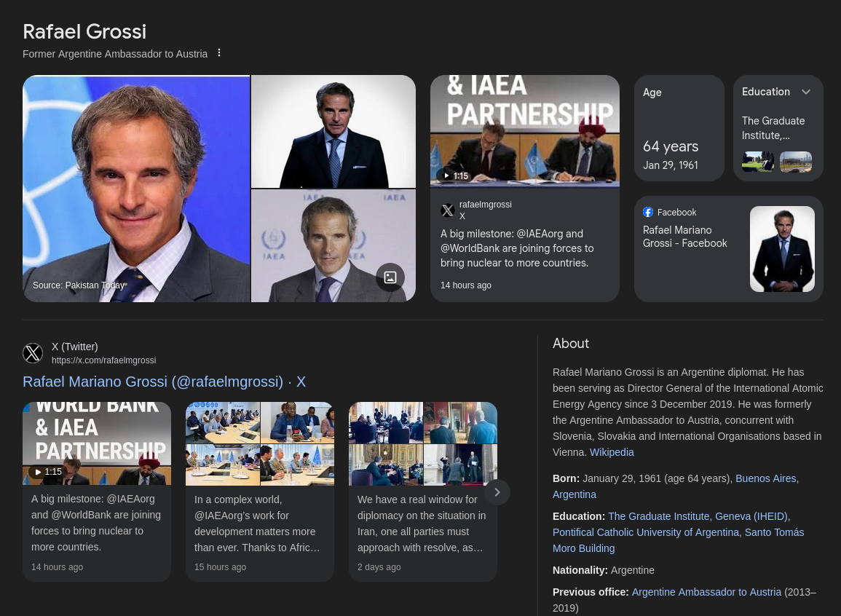Open Pontifical Catholic University of Argentina link
The image size is (841, 616).
(646, 532)
